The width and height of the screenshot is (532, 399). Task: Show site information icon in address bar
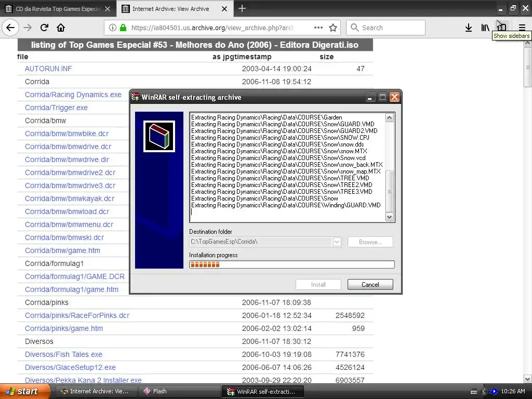point(113,28)
